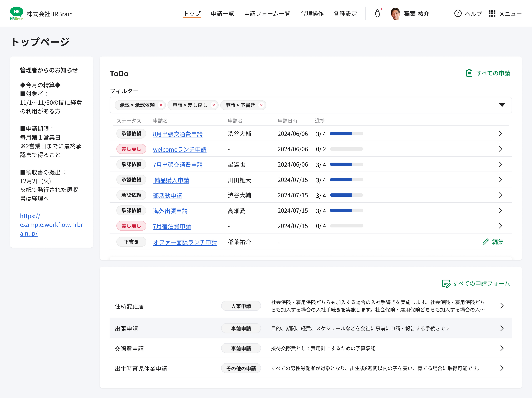Open the grid menu icon

(492, 13)
